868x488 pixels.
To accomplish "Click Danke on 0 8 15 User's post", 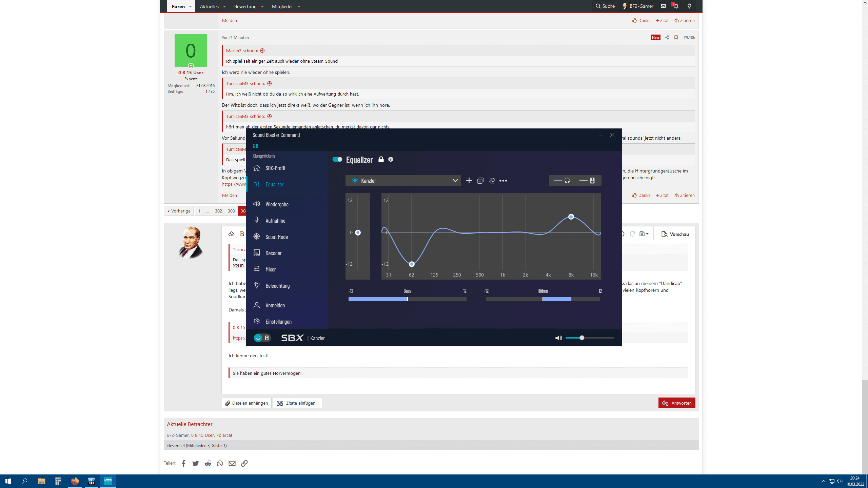I will 642,195.
